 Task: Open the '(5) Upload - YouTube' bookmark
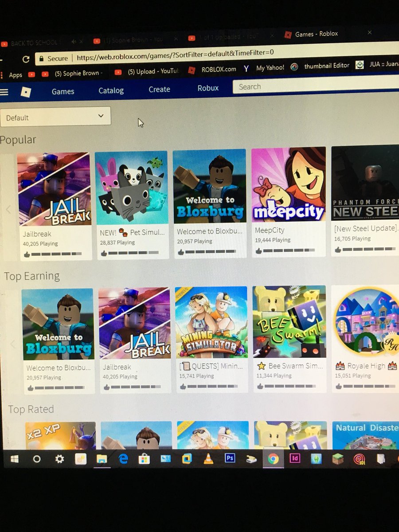pos(146,71)
